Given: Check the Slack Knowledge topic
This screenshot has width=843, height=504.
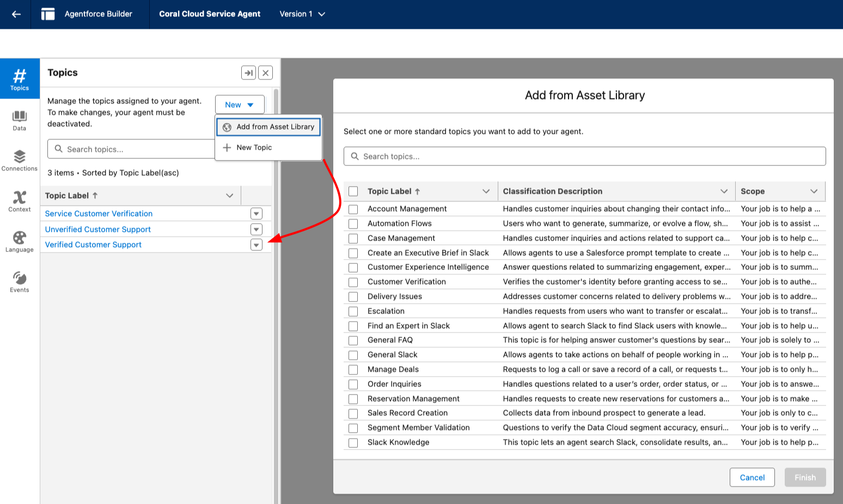Looking at the screenshot, I should click(353, 442).
